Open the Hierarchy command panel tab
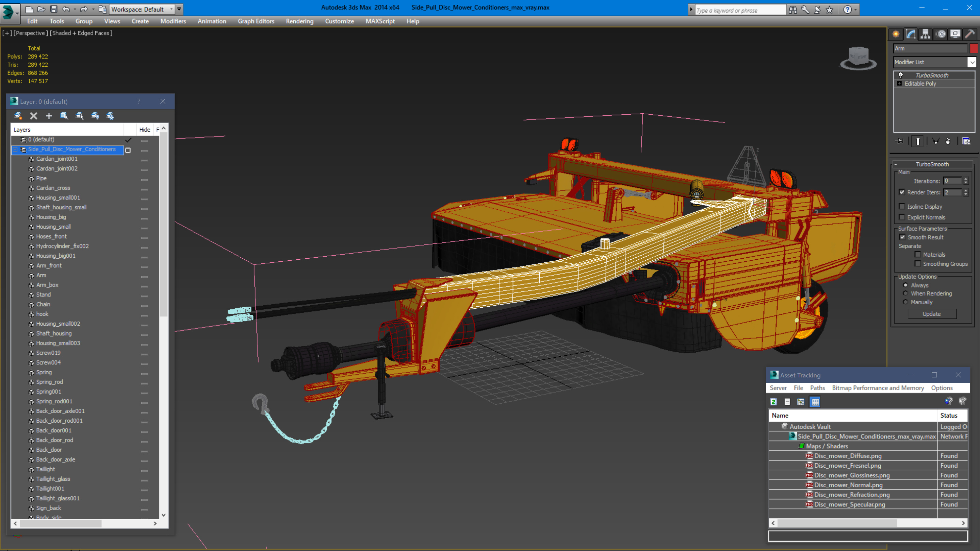This screenshot has width=980, height=551. coord(926,34)
